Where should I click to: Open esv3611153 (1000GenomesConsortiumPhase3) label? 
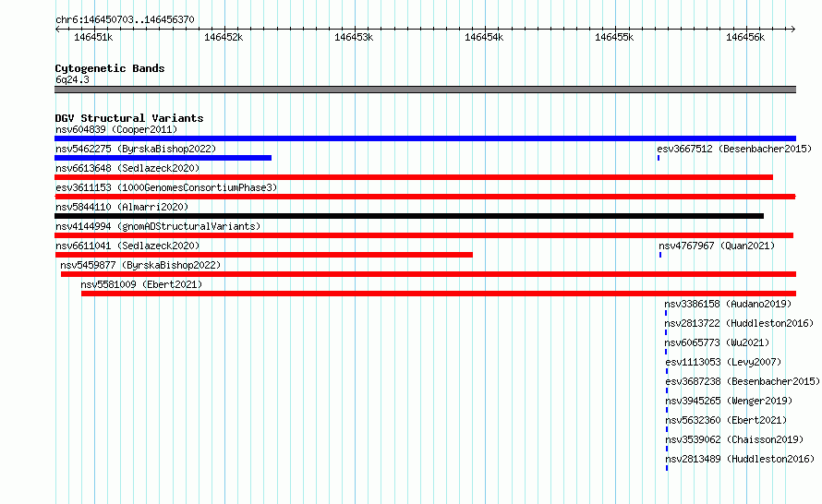tap(166, 187)
